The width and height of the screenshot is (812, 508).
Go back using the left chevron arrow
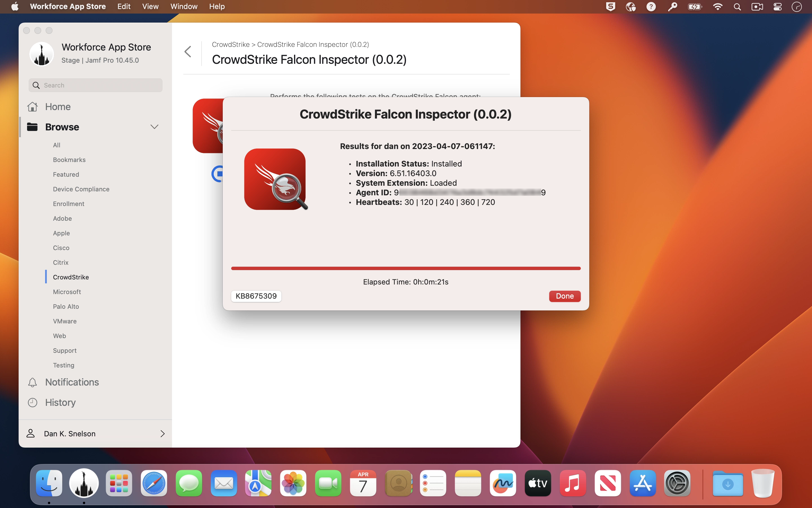[x=188, y=52]
